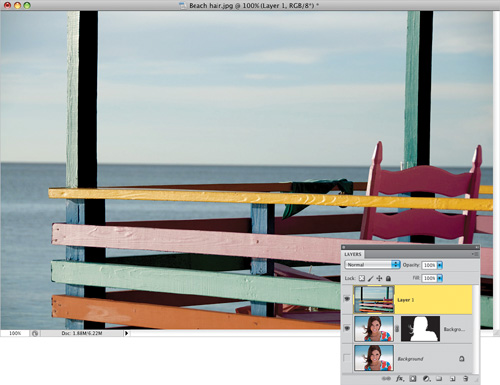Create a new group with the folder icon
Viewport: 500px width, 385px height.
tap(439, 379)
